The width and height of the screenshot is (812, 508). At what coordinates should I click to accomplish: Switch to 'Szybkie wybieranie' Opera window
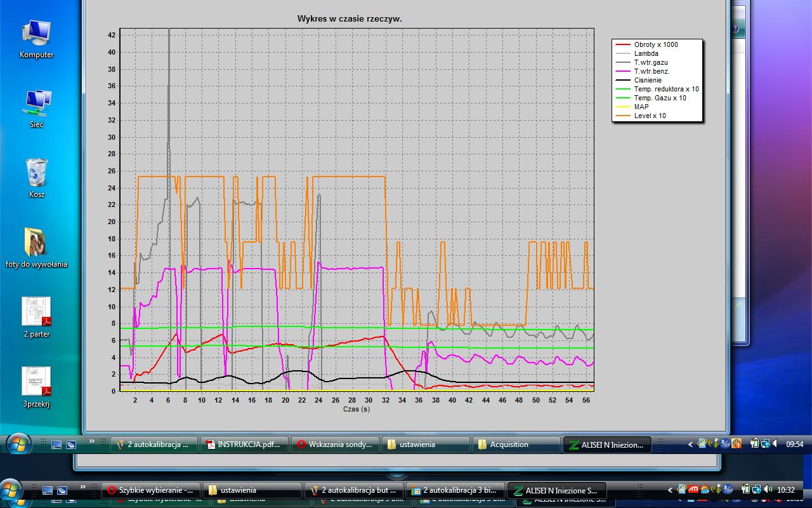[x=151, y=490]
